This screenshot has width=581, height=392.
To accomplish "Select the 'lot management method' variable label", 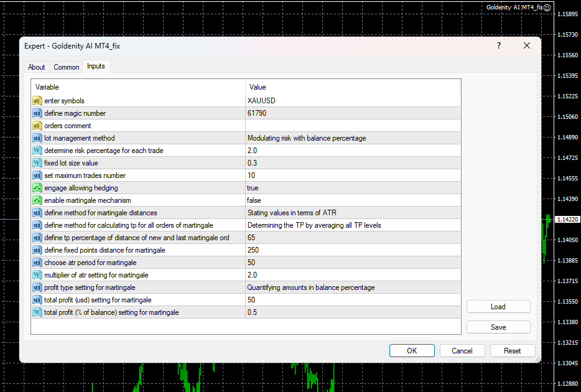I will pyautogui.click(x=79, y=138).
